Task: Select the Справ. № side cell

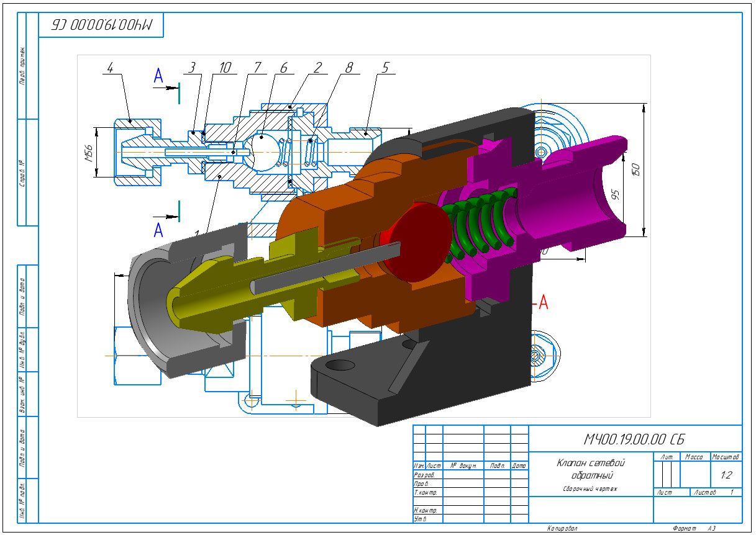Action: [x=22, y=174]
